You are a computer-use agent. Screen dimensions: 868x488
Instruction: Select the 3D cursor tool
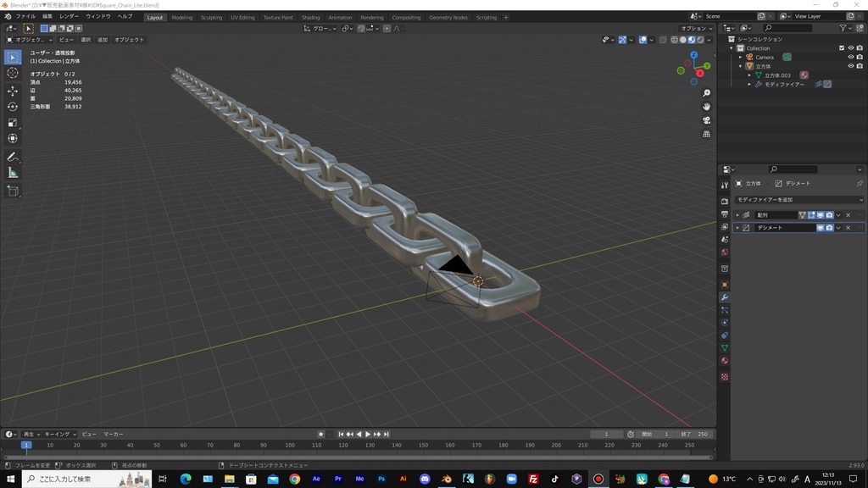pyautogui.click(x=12, y=73)
